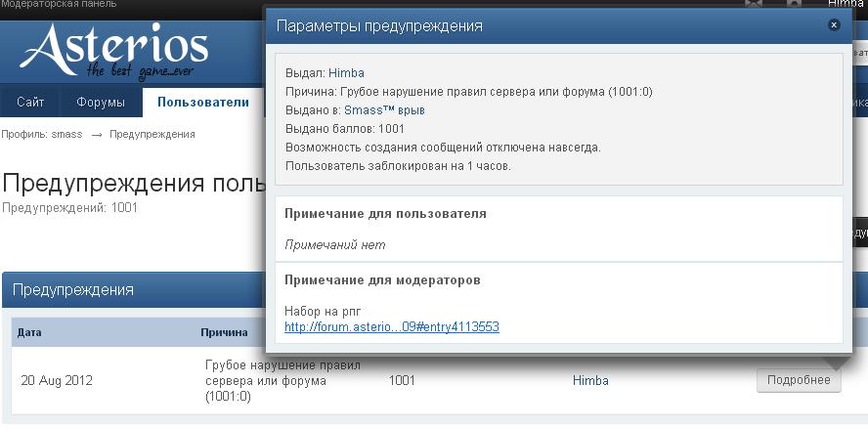
Task: Click the Примечание для пользователя heading
Action: pyautogui.click(x=385, y=214)
